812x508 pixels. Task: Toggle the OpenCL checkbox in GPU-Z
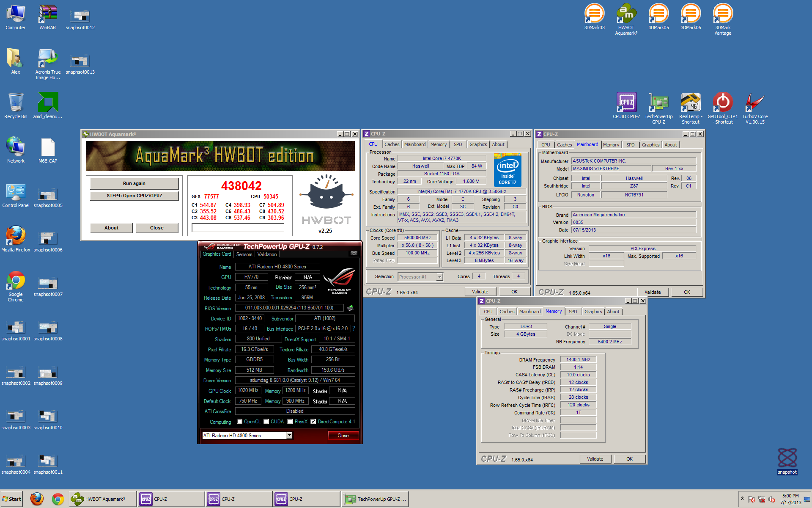[x=240, y=422]
